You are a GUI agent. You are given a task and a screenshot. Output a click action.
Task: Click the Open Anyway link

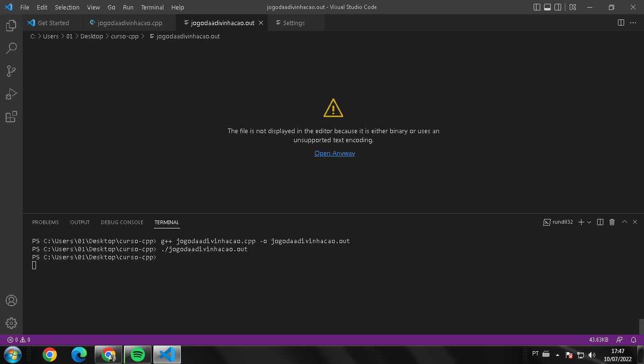[335, 153]
